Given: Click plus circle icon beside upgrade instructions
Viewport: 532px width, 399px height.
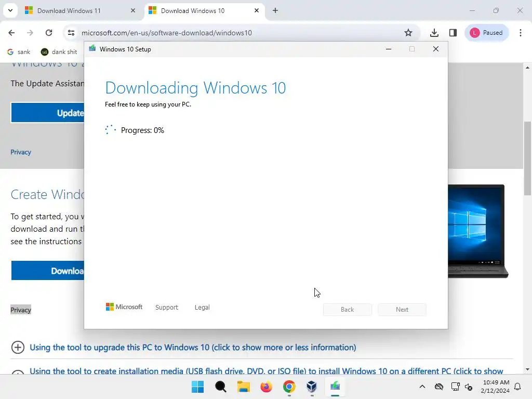Looking at the screenshot, I should pyautogui.click(x=18, y=348).
